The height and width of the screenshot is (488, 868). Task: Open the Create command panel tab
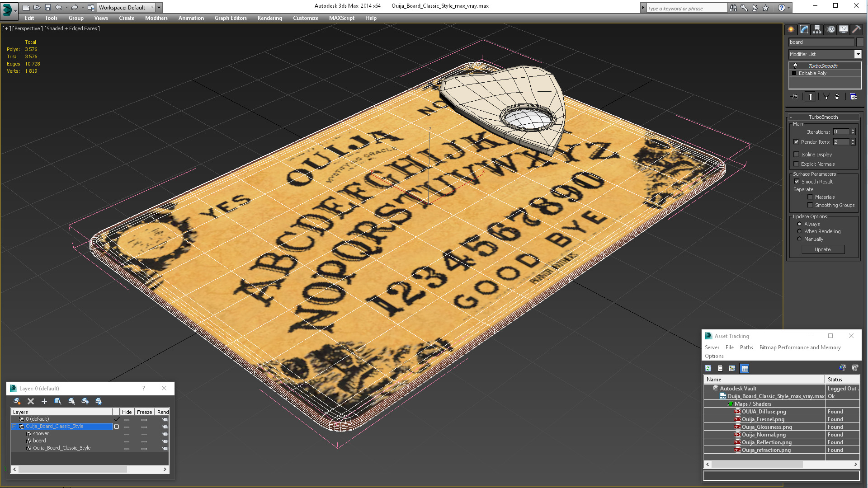point(791,29)
